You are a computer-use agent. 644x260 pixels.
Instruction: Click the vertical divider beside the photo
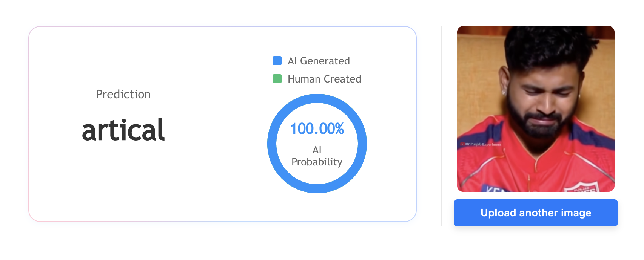(x=441, y=126)
